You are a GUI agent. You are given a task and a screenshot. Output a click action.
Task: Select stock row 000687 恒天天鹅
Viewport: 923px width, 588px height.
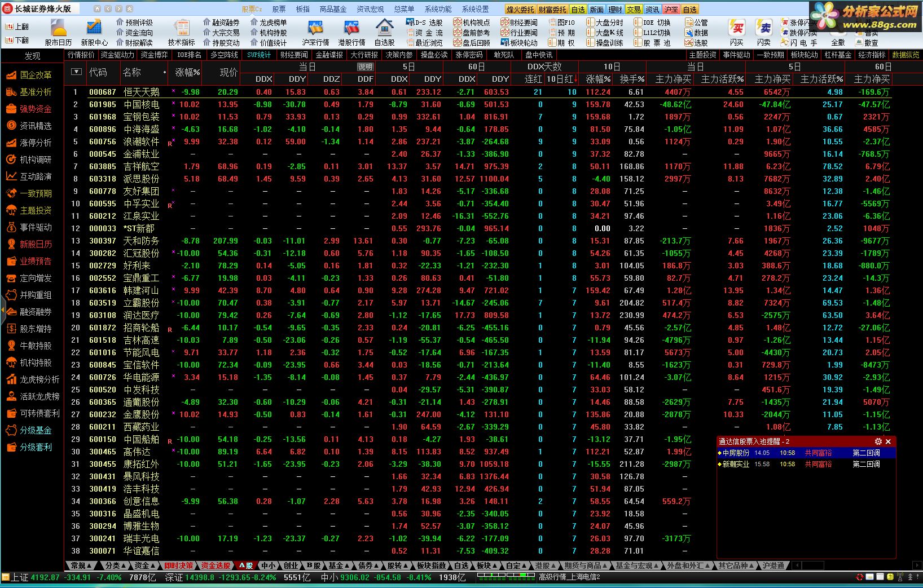(480, 92)
